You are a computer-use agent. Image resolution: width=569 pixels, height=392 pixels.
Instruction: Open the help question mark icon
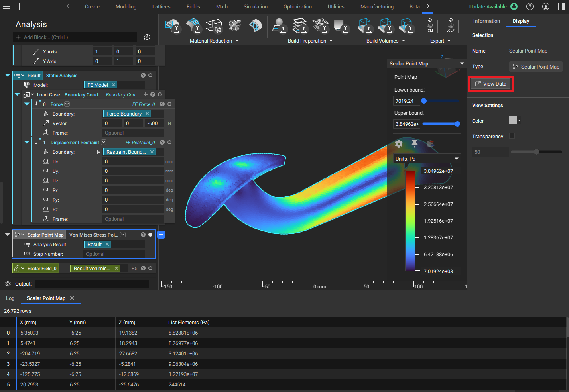(x=530, y=6)
